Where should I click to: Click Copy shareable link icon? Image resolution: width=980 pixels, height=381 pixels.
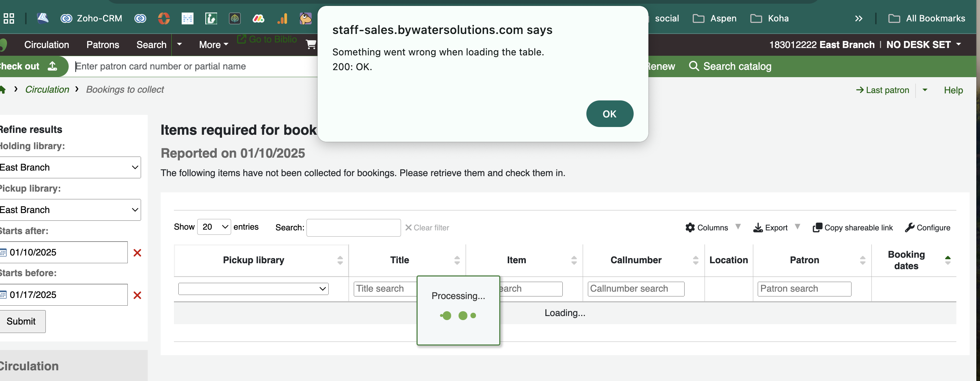pyautogui.click(x=817, y=227)
